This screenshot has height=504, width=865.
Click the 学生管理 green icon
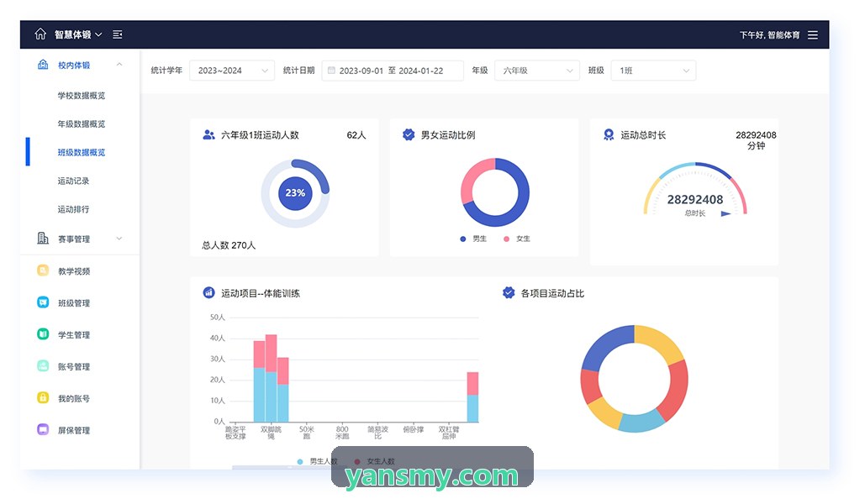point(43,334)
